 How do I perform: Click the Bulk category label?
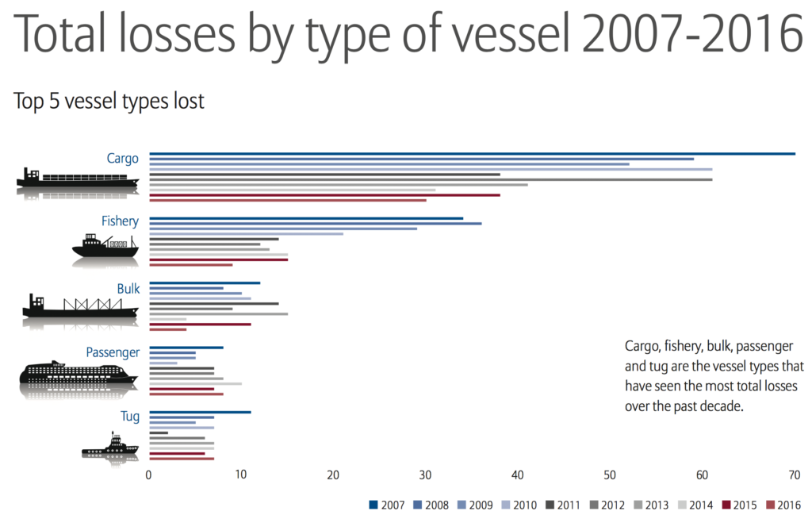pyautogui.click(x=128, y=289)
